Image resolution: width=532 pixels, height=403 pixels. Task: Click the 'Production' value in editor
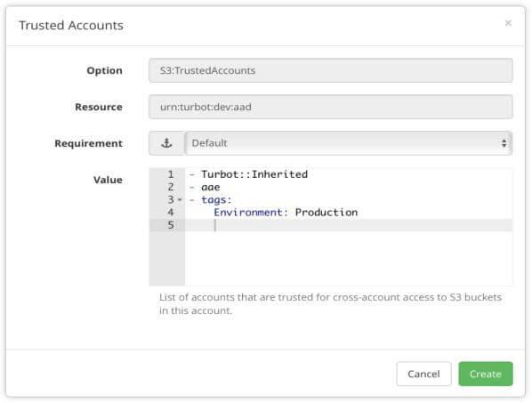(x=326, y=213)
